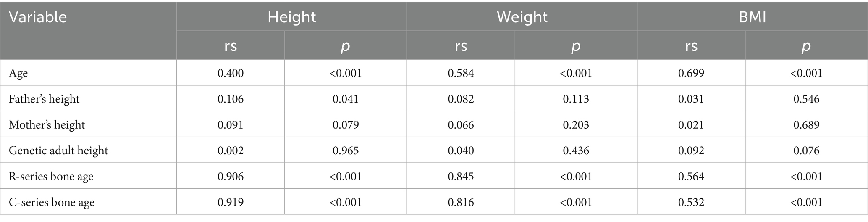The height and width of the screenshot is (222, 868).
Task: Select the 0.919 correlation cell
Action: point(231,202)
